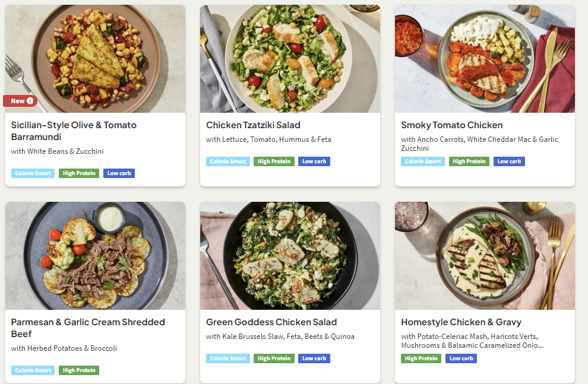Open the Homestyle Chicken & Gravy photo
The height and width of the screenshot is (384, 588).
click(485, 256)
